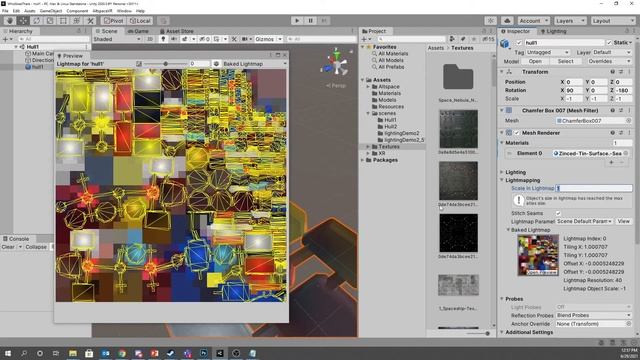Open the Reflection Probes dropdown

(593, 315)
